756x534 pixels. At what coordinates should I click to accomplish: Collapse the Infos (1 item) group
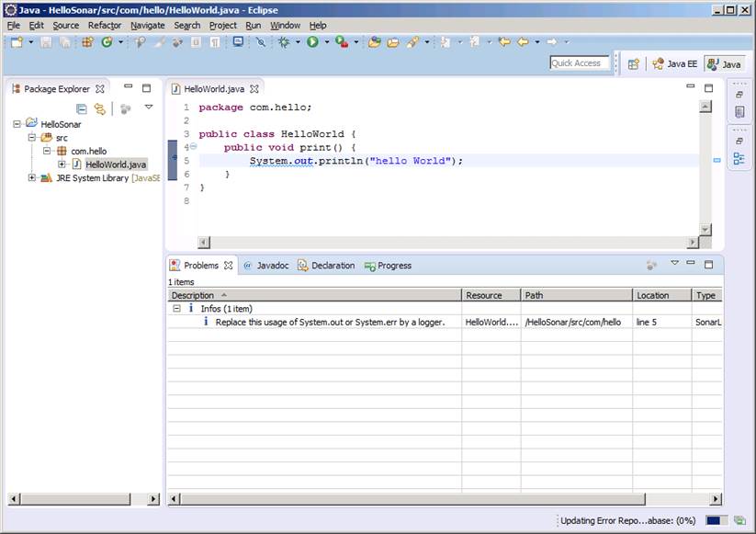tap(175, 309)
